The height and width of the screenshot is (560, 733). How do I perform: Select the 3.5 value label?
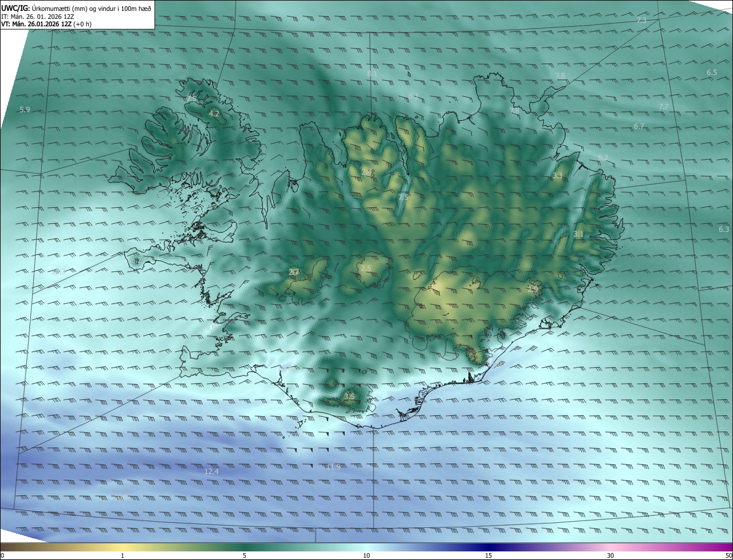click(x=349, y=396)
